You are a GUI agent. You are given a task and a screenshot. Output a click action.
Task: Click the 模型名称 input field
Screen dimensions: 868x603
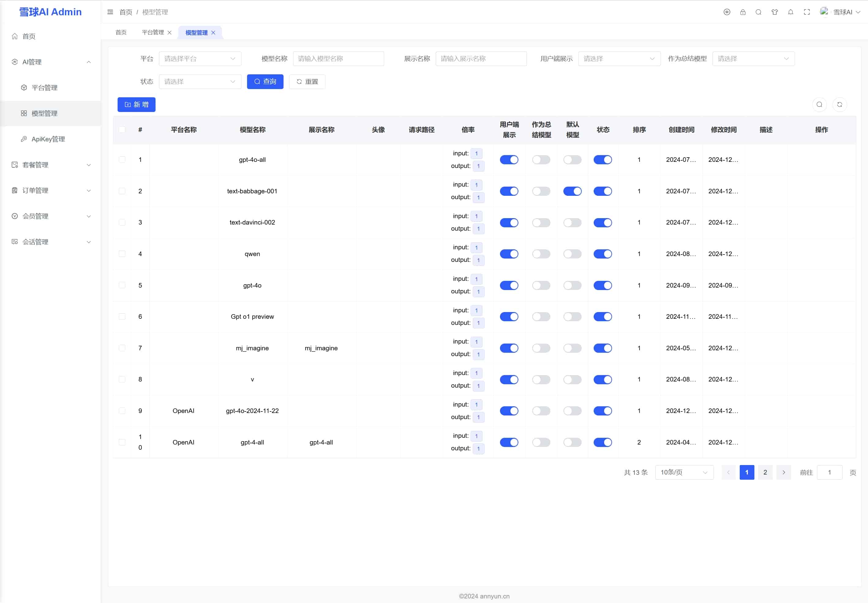[338, 59]
